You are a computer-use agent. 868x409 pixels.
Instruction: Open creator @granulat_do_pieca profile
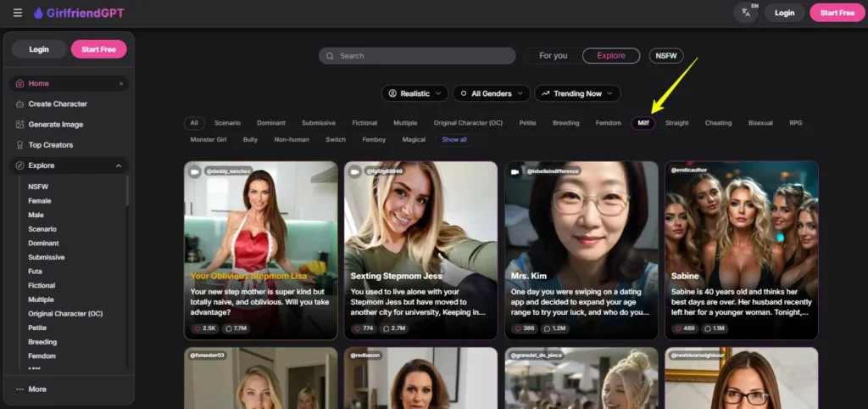tap(537, 356)
